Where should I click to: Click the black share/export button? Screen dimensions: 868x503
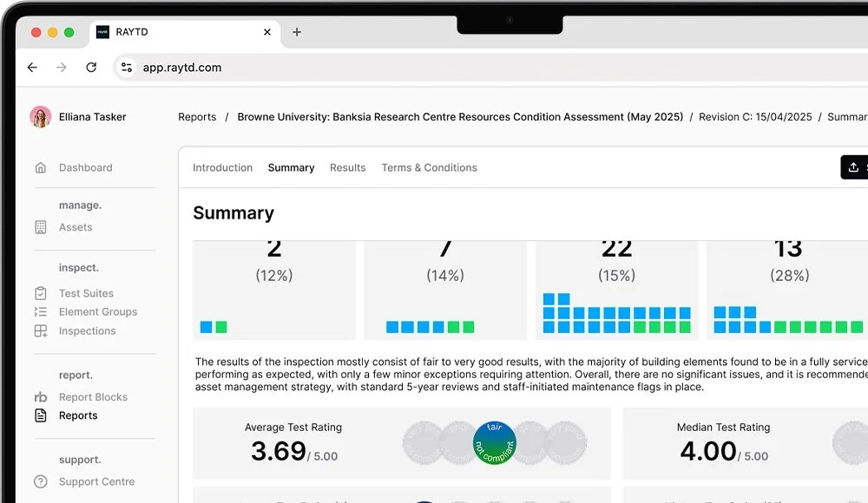pyautogui.click(x=854, y=167)
